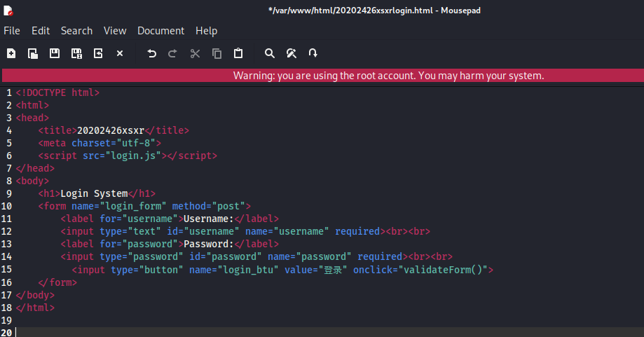Image resolution: width=644 pixels, height=337 pixels.
Task: Place cursor on empty line 19
Action: coord(329,321)
